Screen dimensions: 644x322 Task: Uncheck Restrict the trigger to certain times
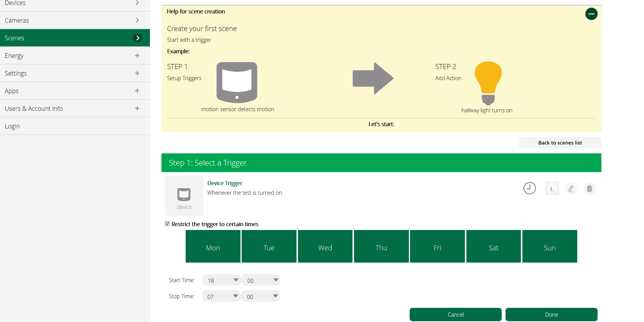pyautogui.click(x=167, y=224)
